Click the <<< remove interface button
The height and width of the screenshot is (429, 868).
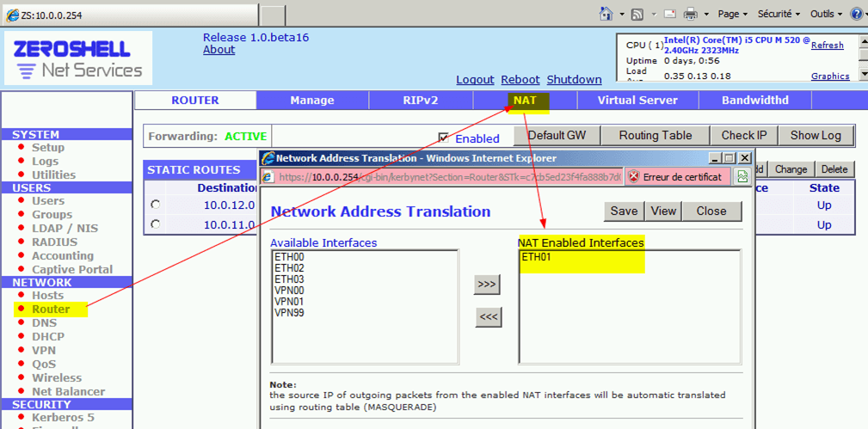489,317
